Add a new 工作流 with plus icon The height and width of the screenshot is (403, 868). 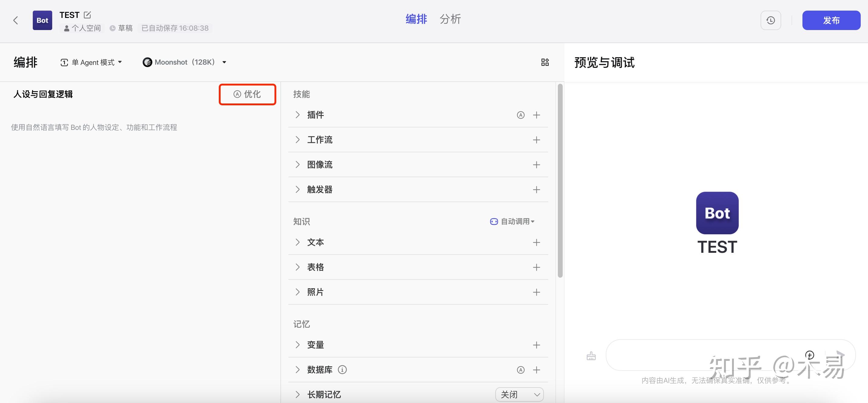pyautogui.click(x=537, y=140)
